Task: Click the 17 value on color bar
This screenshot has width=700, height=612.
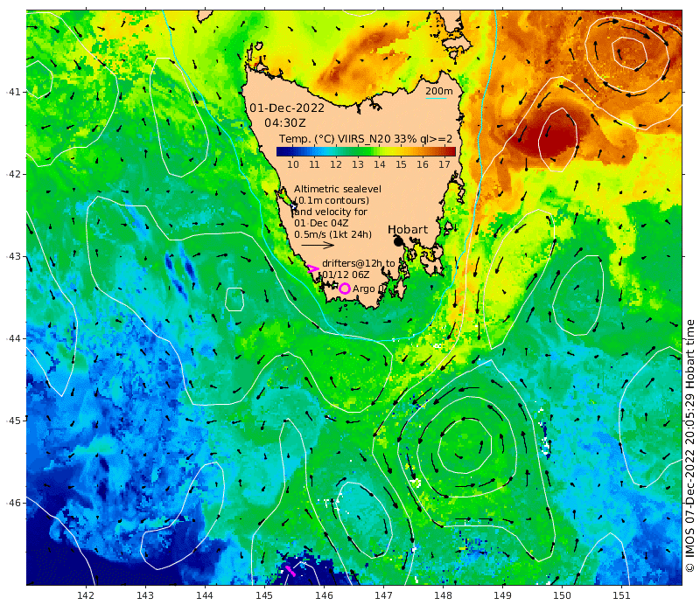Action: point(444,164)
